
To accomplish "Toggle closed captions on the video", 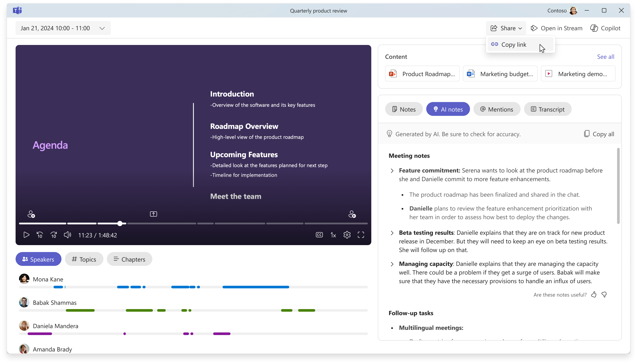I will click(x=319, y=235).
